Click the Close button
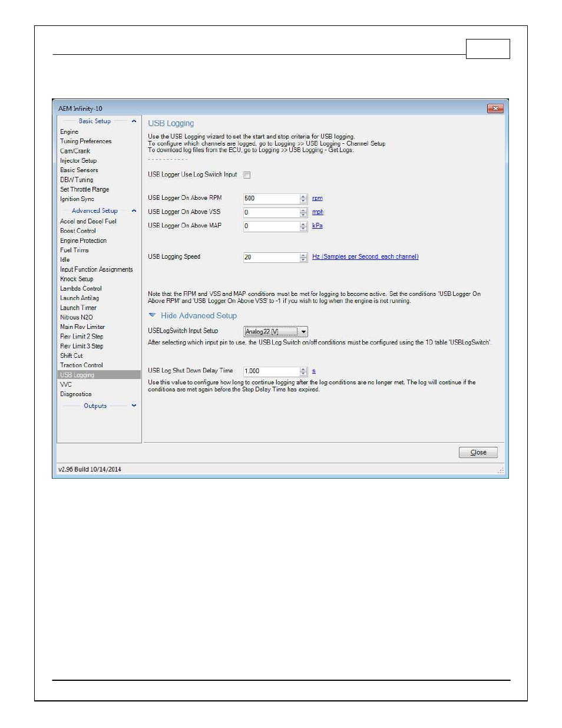The height and width of the screenshot is (728, 562). click(478, 453)
